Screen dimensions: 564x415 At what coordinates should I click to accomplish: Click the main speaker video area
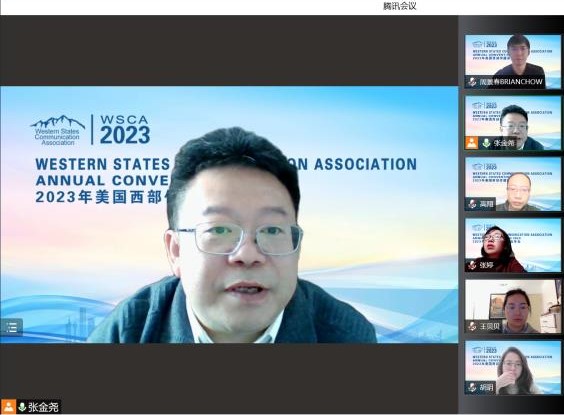229,215
